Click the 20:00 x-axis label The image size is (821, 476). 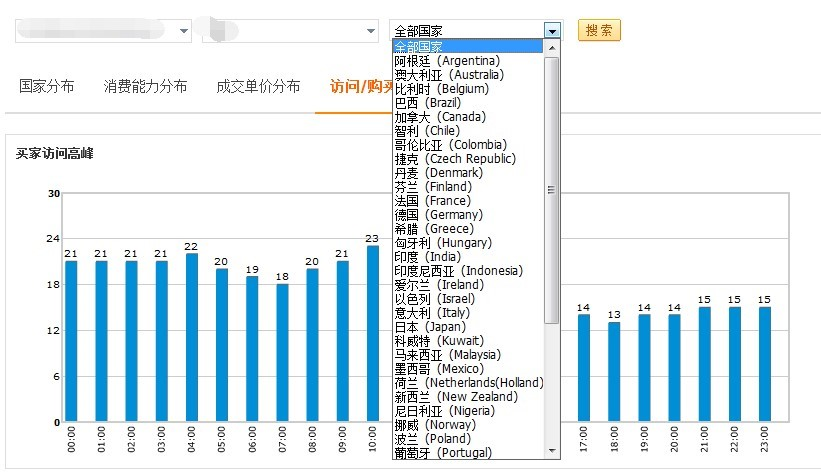(x=674, y=439)
